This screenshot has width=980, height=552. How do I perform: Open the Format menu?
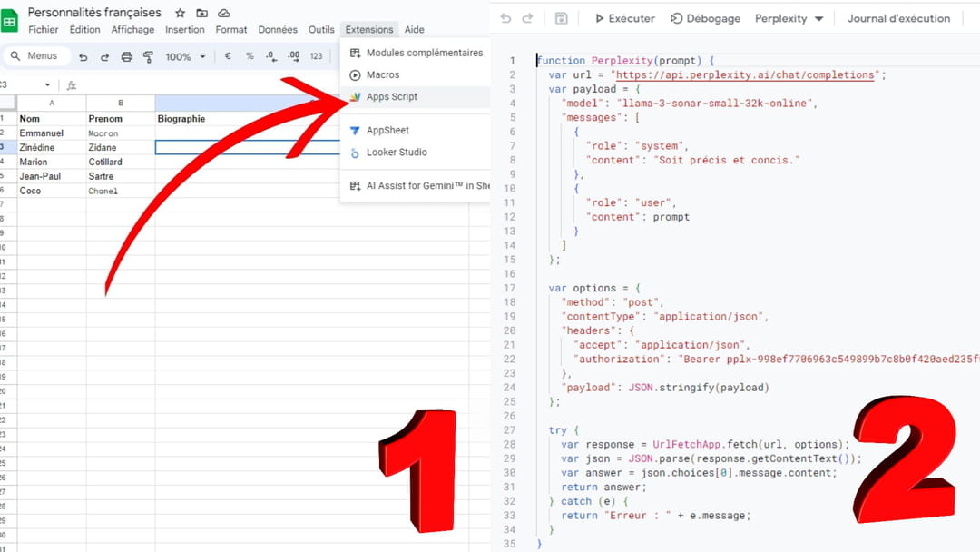231,29
